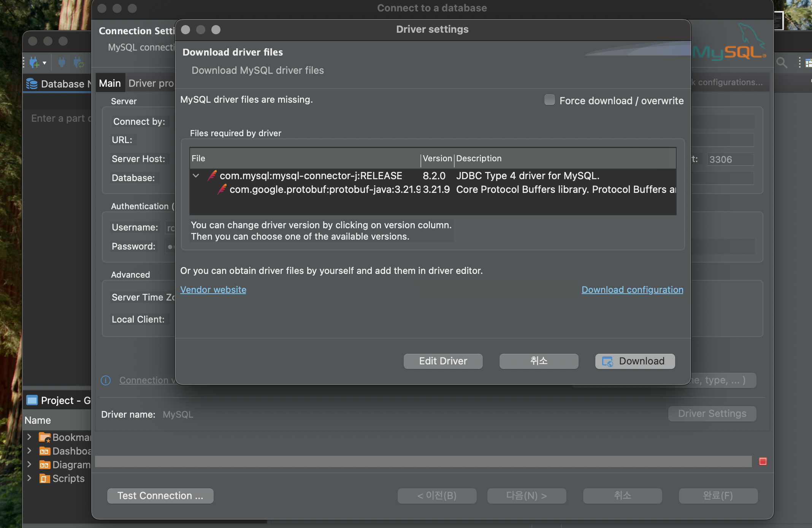The image size is (812, 528).
Task: Open the Vendor website link
Action: pos(213,290)
